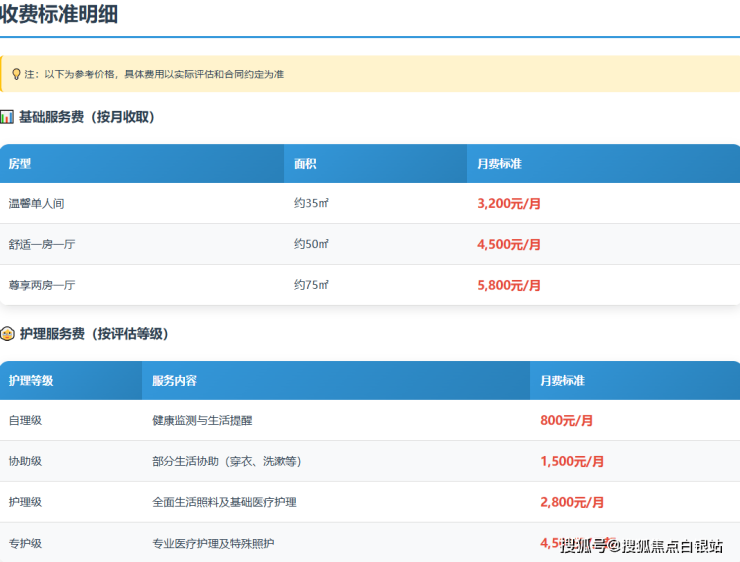Click the 协助级 care level row
The image size is (740, 562).
tap(25, 461)
